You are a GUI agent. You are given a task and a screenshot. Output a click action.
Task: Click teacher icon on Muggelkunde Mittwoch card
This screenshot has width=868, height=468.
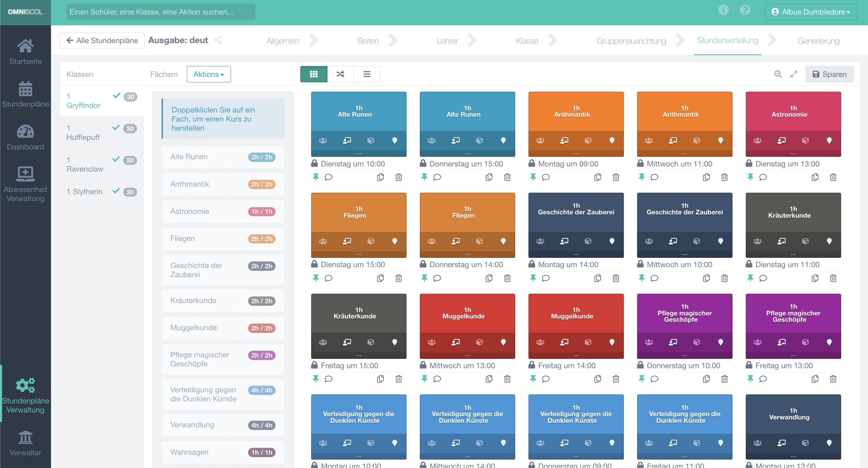coord(455,342)
